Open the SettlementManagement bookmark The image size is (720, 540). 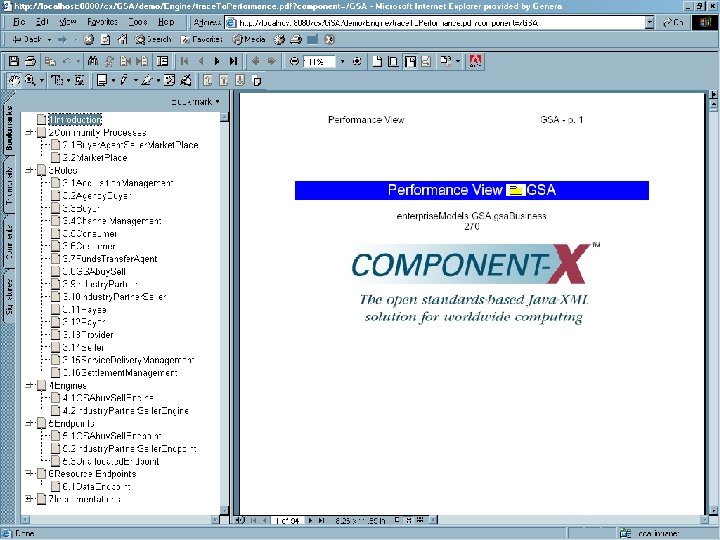[x=120, y=372]
